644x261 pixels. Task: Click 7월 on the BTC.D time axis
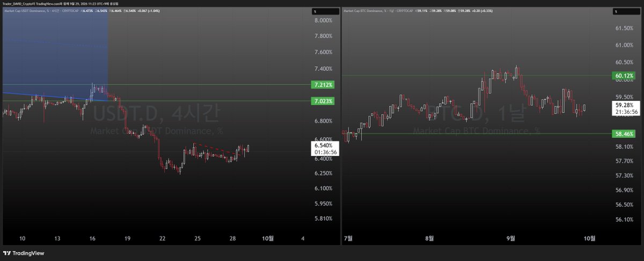348,238
